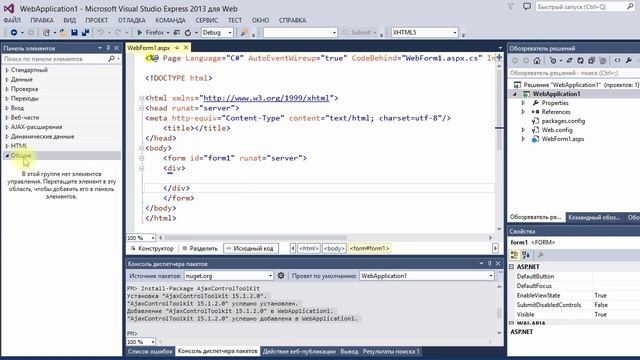
Task: Click the search magnifier in toolbox panel
Action: (111, 59)
